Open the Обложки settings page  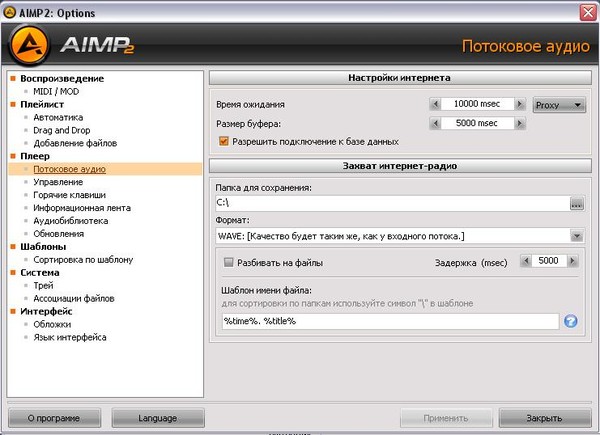coord(52,324)
